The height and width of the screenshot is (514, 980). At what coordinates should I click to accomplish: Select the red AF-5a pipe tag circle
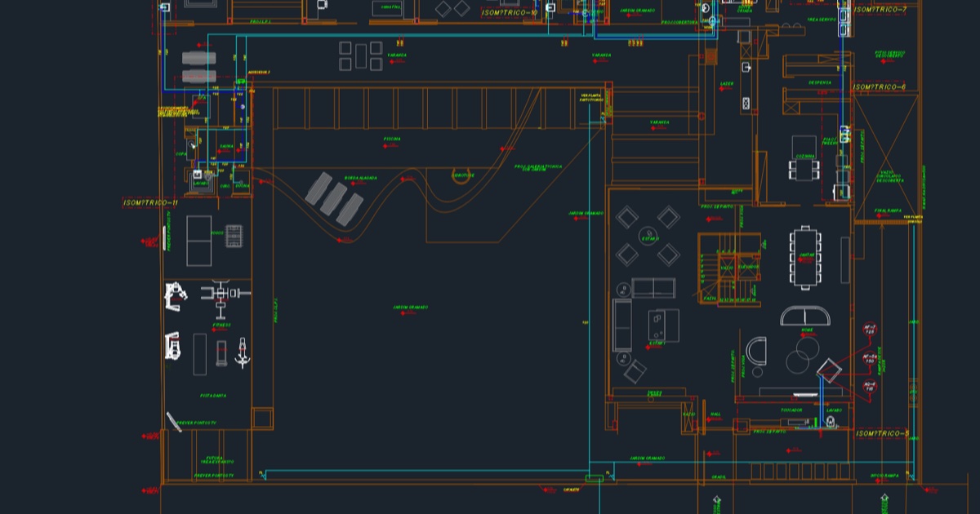point(870,357)
